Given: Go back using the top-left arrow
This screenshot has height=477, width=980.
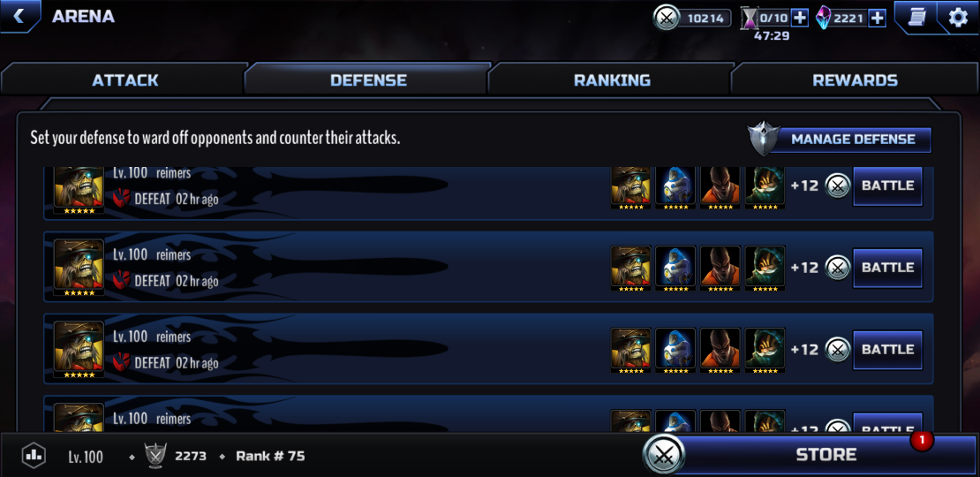Looking at the screenshot, I should 19,16.
